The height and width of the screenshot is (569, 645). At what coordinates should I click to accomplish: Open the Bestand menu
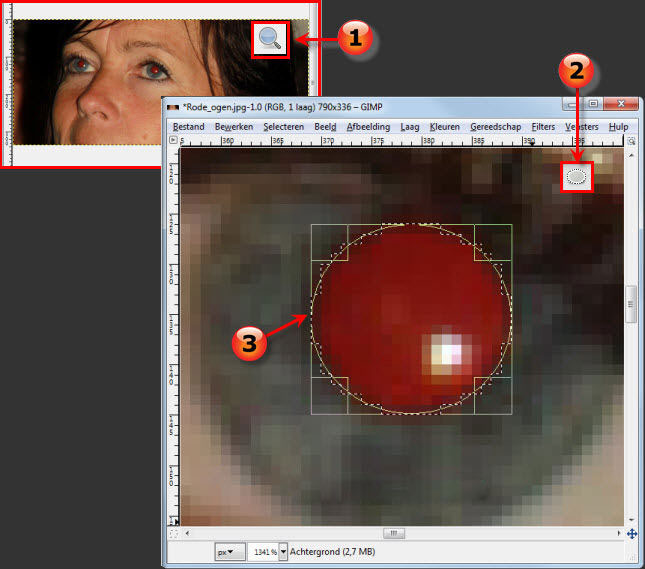point(188,127)
